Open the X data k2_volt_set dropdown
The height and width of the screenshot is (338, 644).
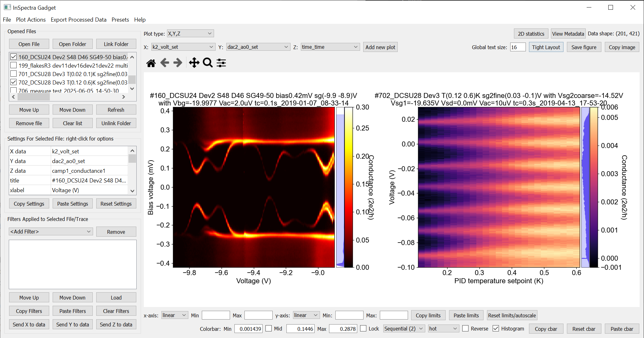click(x=183, y=47)
